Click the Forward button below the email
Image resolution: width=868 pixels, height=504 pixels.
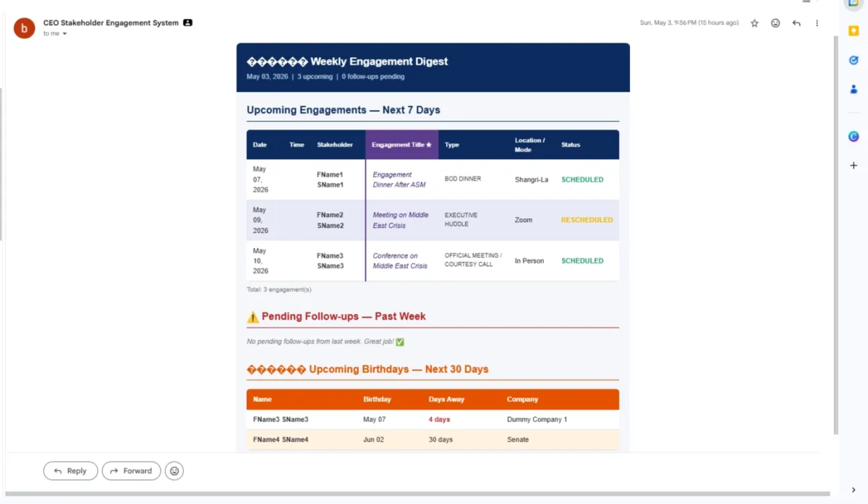131,471
